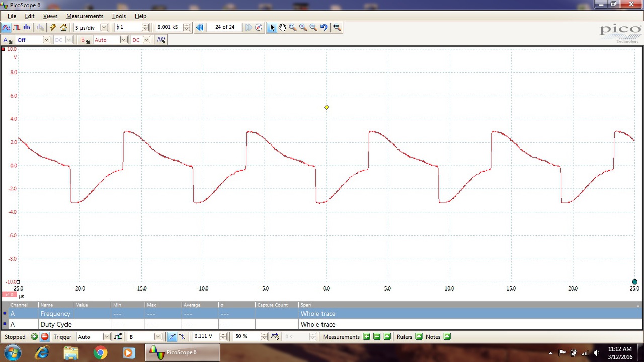644x362 pixels.
Task: Open Channel B options button
Action: [x=85, y=40]
